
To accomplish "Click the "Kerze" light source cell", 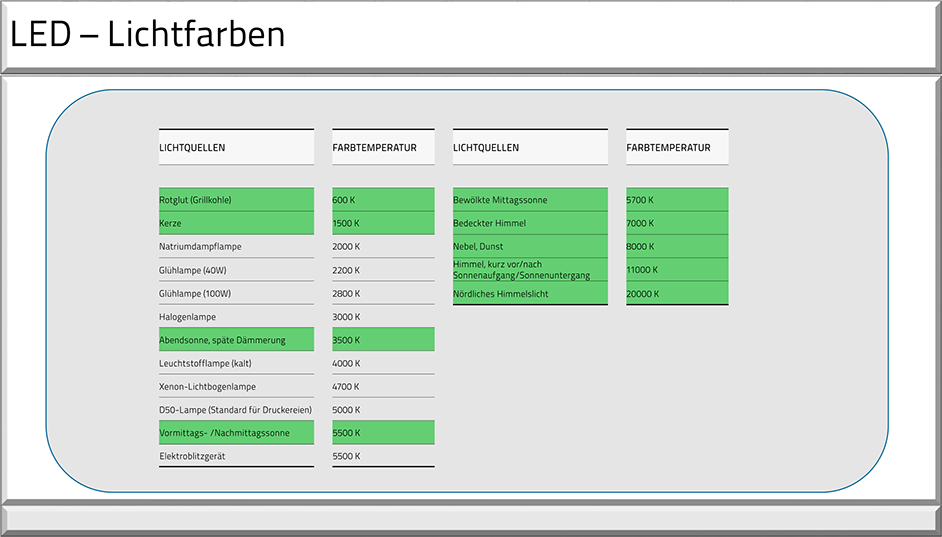I will 235,223.
